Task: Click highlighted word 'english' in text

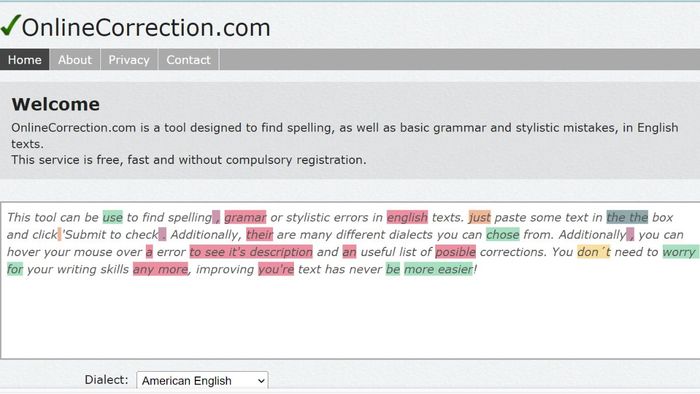Action: (407, 217)
